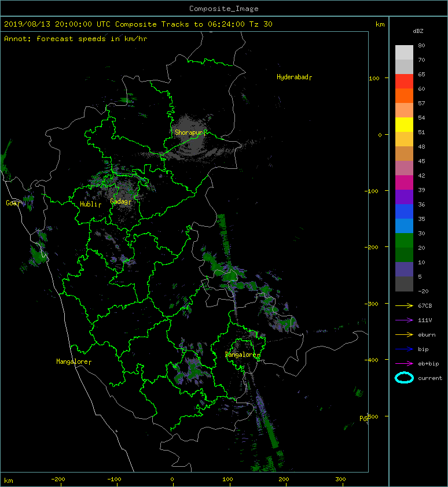Pick the golden swatch below 51

tap(404, 139)
